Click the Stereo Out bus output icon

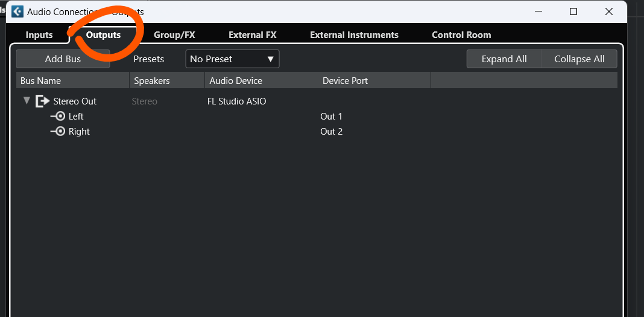point(42,101)
